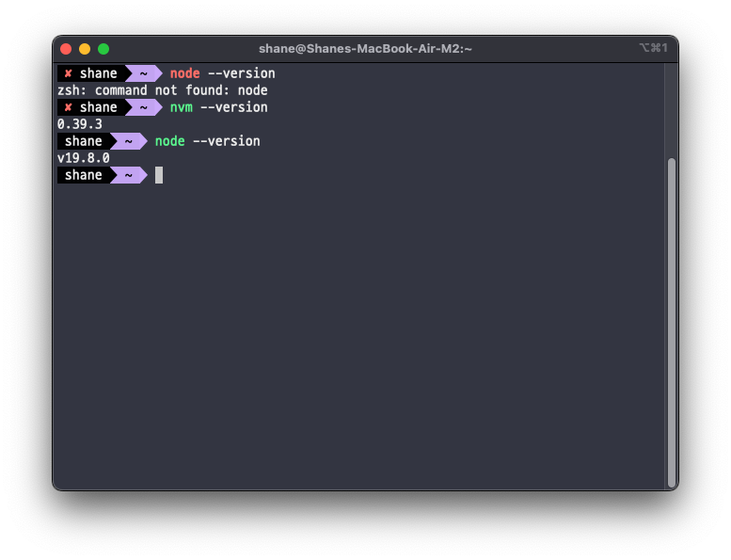Click the terminal cursor block
The image size is (731, 560).
159,175
